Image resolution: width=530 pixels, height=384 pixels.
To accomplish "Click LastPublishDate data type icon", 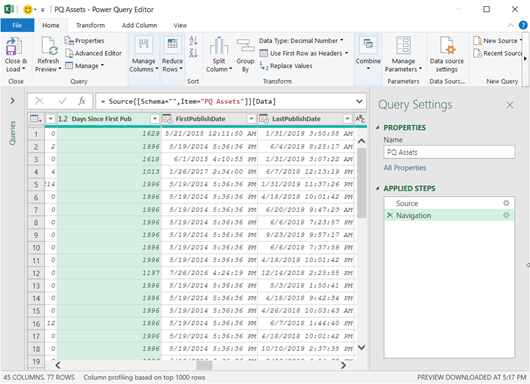I will (x=264, y=119).
